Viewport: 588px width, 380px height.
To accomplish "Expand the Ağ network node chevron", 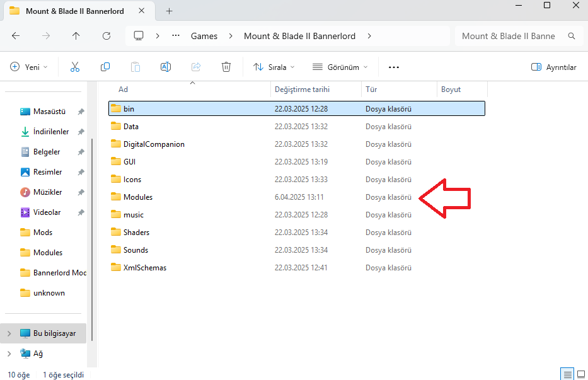I will click(x=9, y=354).
